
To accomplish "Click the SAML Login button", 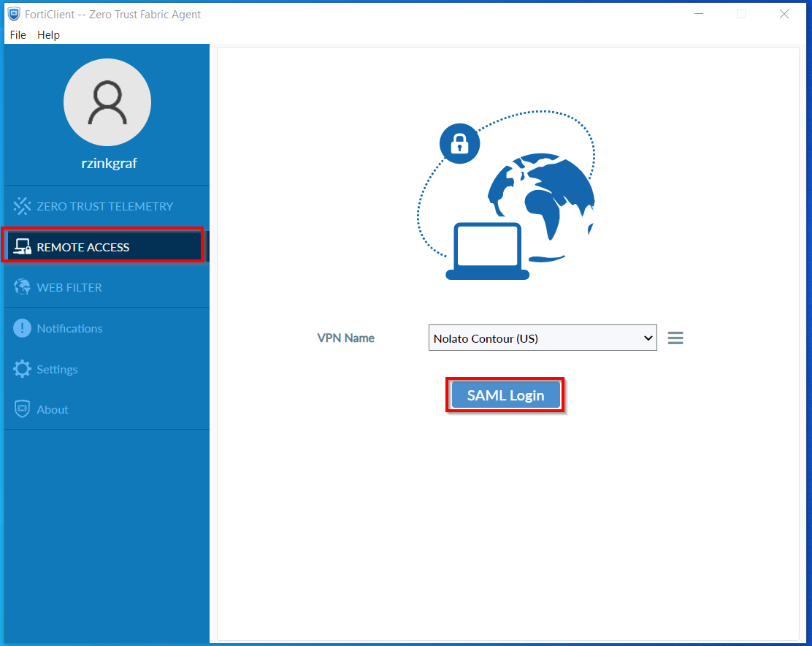I will click(x=506, y=395).
